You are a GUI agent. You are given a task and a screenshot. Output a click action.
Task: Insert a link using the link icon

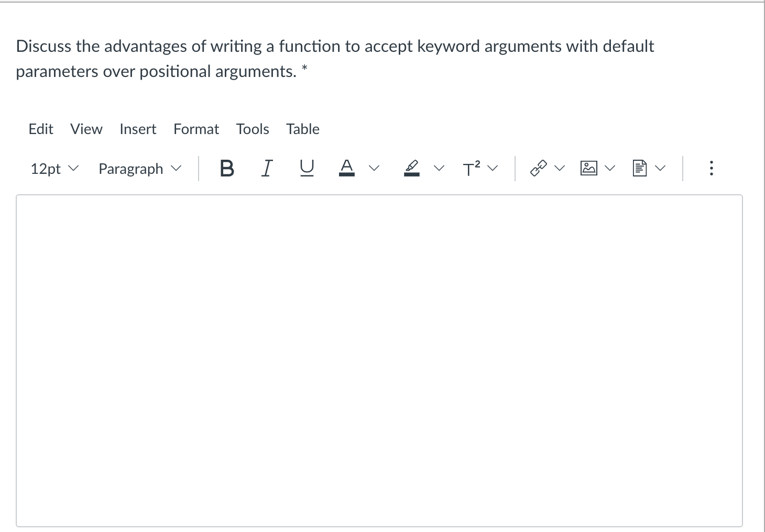pos(538,168)
